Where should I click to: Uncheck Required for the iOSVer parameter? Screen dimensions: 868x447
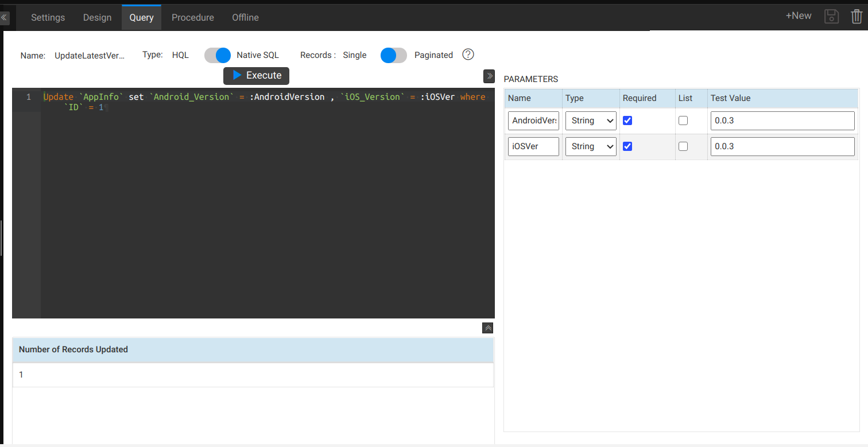(x=627, y=146)
